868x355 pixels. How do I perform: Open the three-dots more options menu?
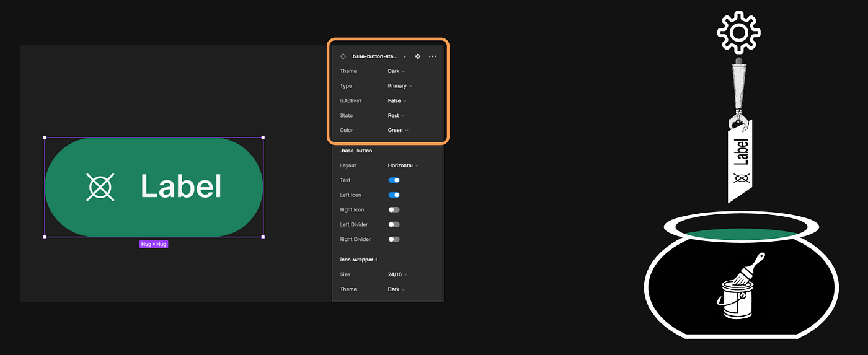coord(433,56)
